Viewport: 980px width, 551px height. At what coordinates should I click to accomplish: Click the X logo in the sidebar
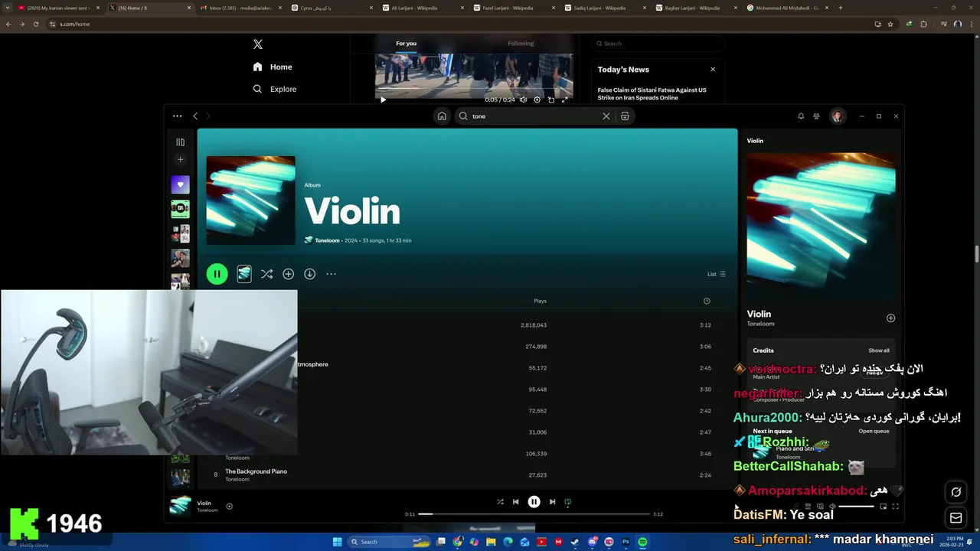point(258,44)
